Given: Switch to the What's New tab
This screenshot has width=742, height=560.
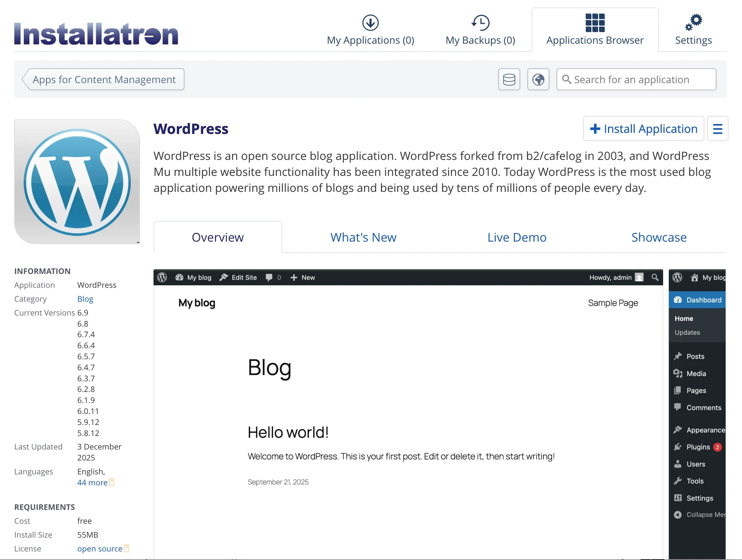Looking at the screenshot, I should pyautogui.click(x=363, y=237).
